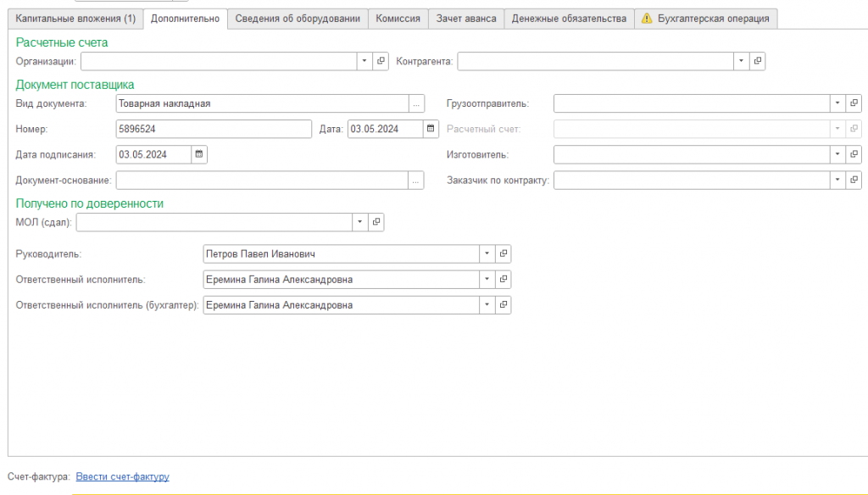Click the Контрагента account input field
The image size is (868, 495).
pos(596,61)
